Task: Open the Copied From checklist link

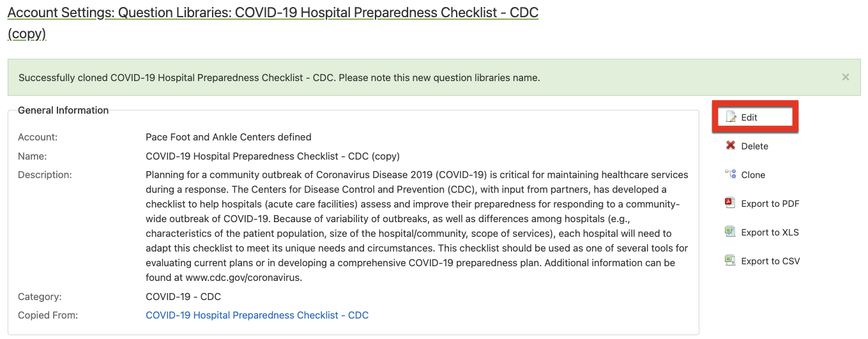Action: (257, 315)
